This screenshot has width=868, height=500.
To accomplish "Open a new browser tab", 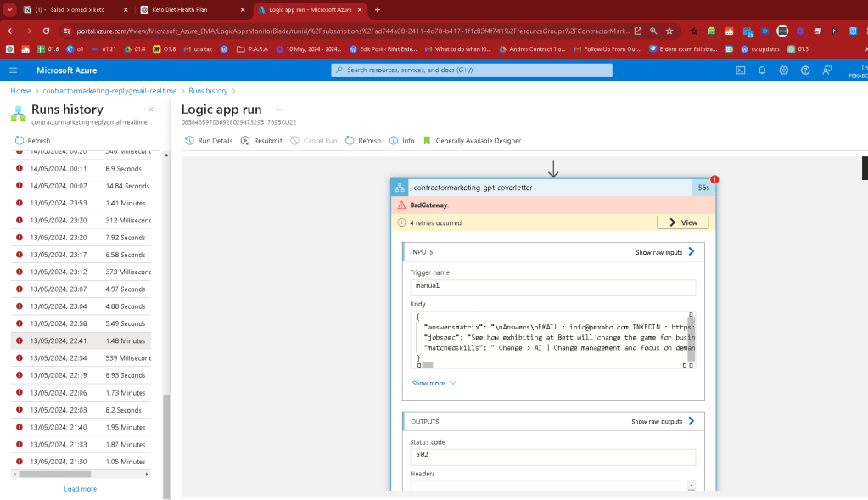I will click(378, 10).
